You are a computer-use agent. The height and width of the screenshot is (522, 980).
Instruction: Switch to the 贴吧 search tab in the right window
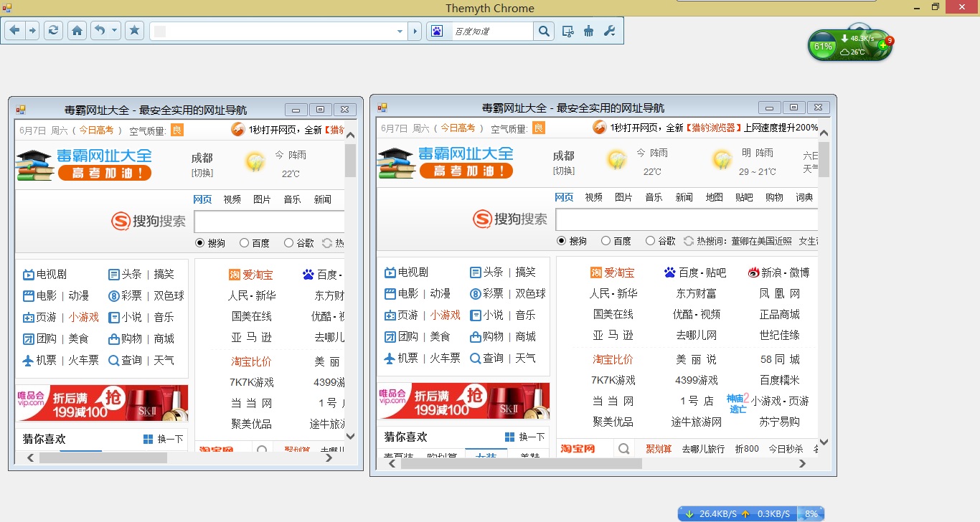[x=744, y=197]
